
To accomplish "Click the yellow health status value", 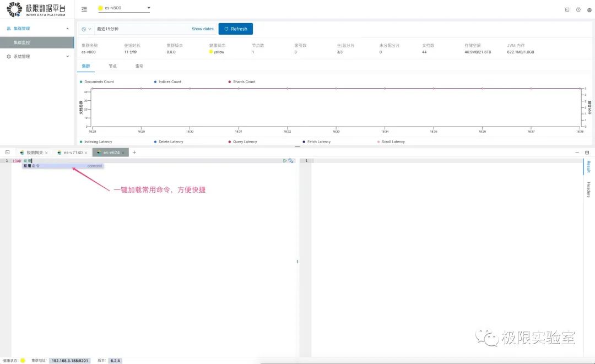I will pos(217,52).
